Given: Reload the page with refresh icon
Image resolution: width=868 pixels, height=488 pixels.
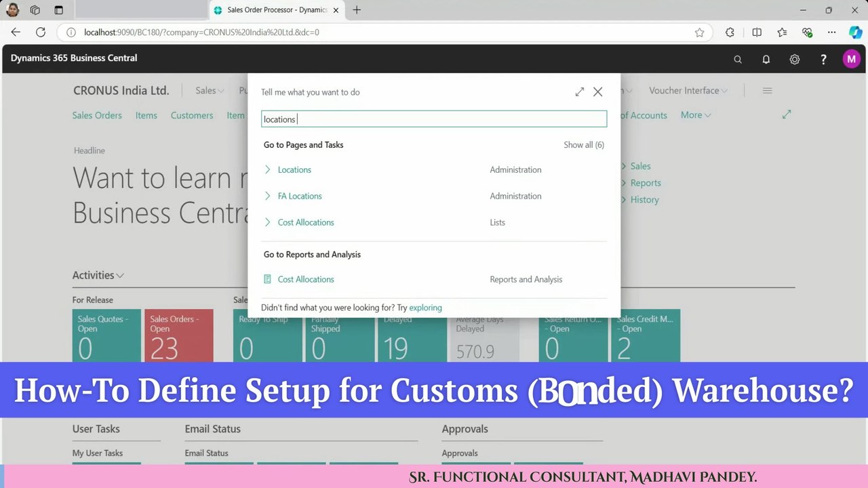Looking at the screenshot, I should pyautogui.click(x=41, y=32).
